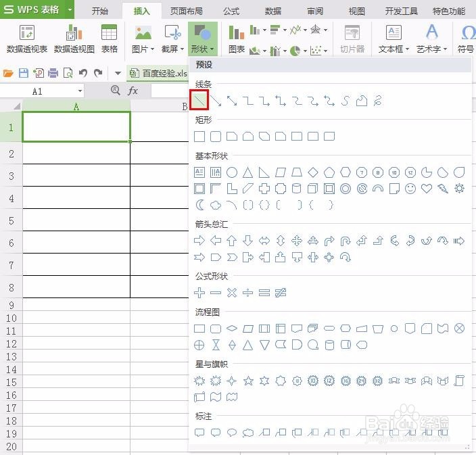Open the WPS 表格 application menu arrow
Screen dimensions: 476x455
click(x=70, y=9)
